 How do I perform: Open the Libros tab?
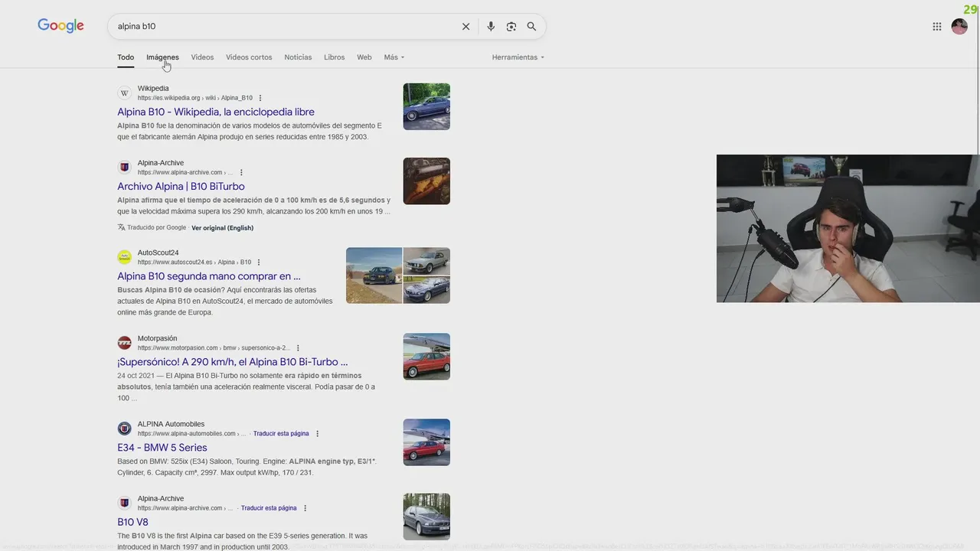click(x=334, y=57)
